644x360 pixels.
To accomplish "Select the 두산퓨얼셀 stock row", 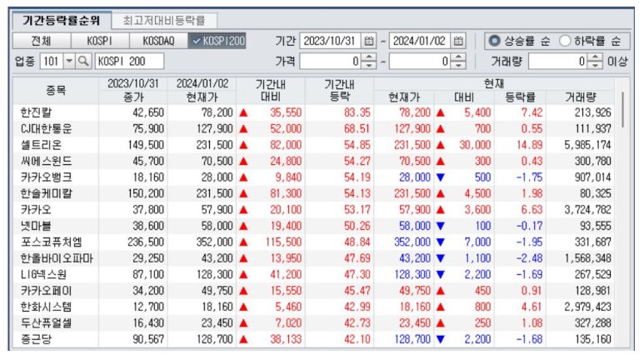I will point(314,323).
